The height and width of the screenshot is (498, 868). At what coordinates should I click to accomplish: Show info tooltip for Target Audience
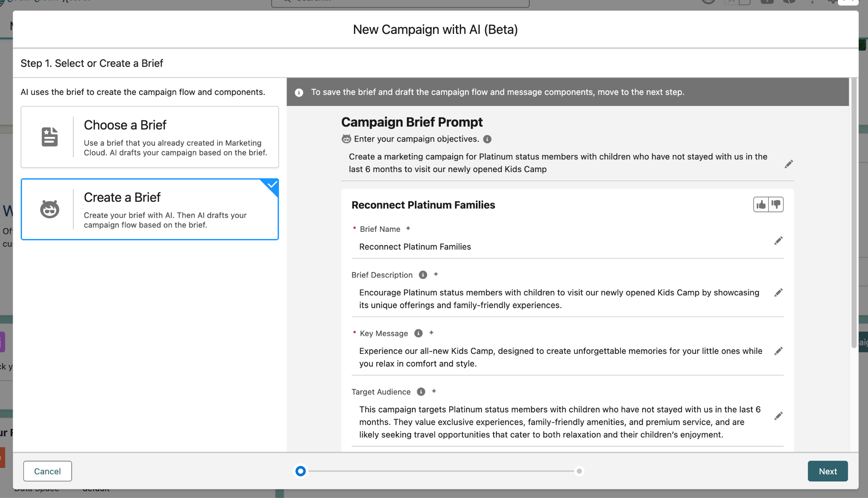click(x=421, y=392)
